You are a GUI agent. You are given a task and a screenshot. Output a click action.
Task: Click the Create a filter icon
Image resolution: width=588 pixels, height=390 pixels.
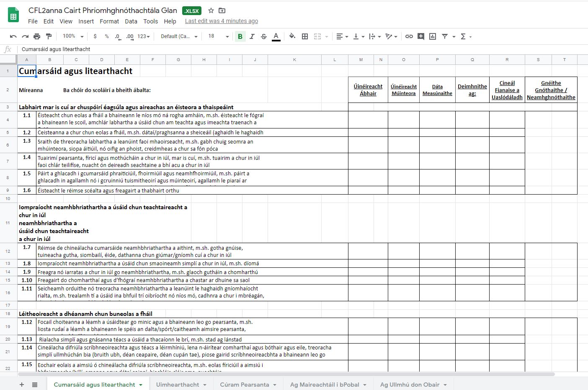[x=445, y=36]
